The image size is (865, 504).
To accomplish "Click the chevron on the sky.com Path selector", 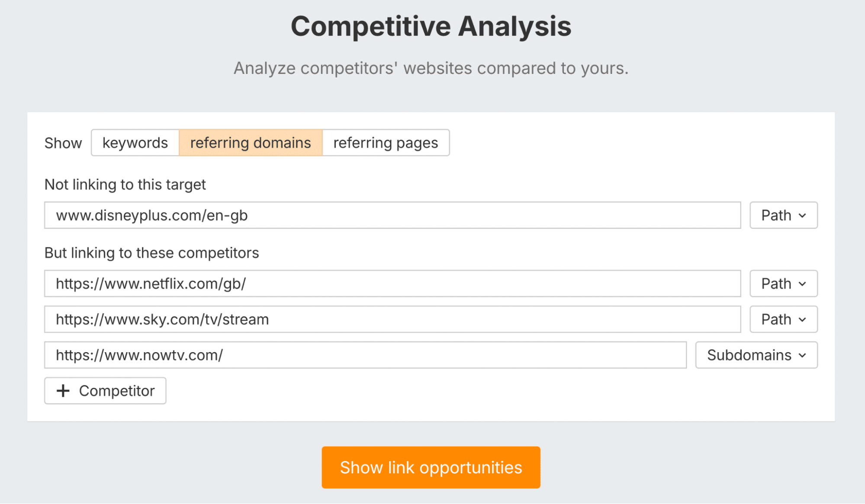I will 803,320.
